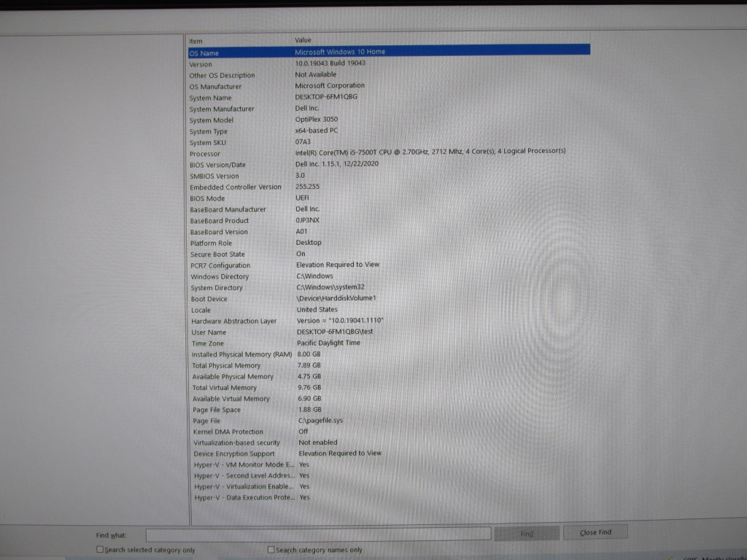Select the OS Manufacturer row
This screenshot has height=560, width=747.
click(389, 86)
